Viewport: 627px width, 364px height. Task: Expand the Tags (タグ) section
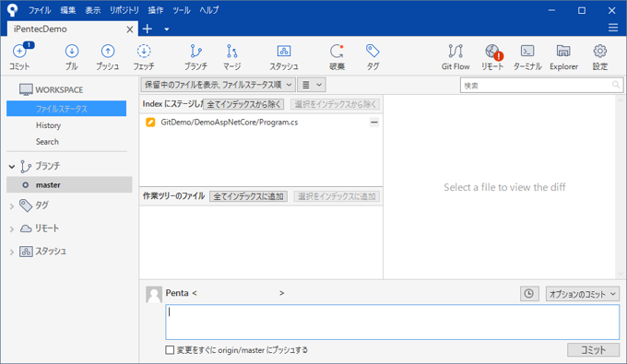point(12,206)
